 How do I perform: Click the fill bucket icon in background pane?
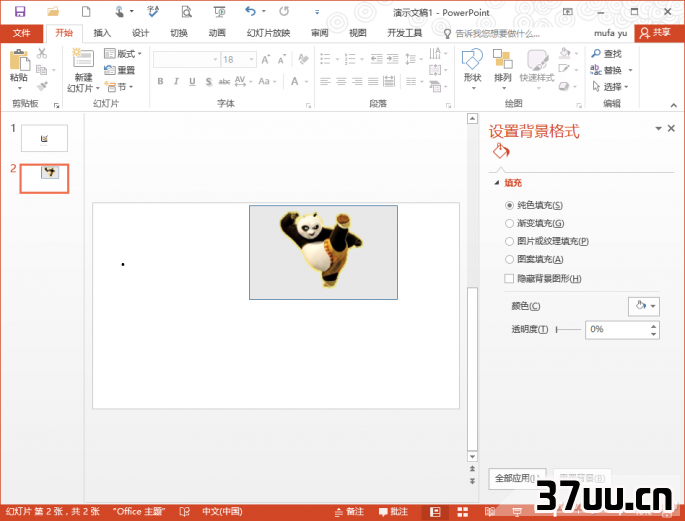coord(501,151)
